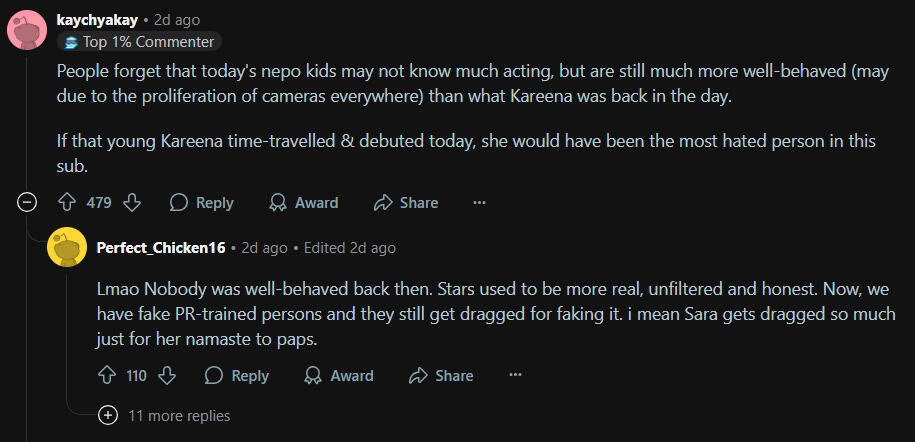Reply to Perfect_Chicken16's comment
915x442 pixels.
(x=237, y=375)
